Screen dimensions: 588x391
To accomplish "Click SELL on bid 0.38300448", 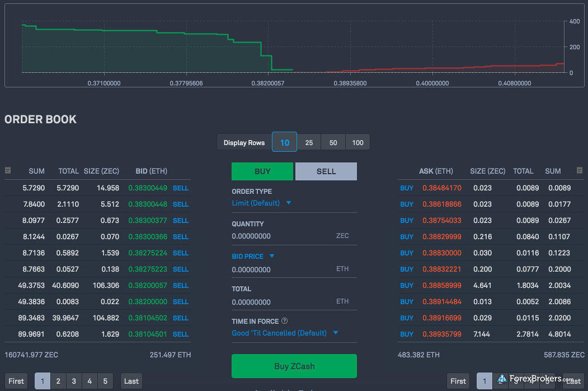I will tap(180, 204).
